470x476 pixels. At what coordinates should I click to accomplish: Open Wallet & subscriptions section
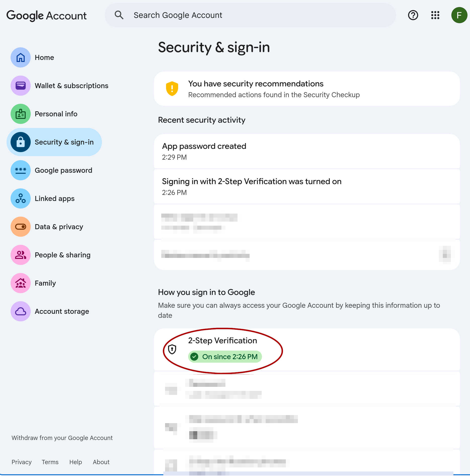(x=71, y=86)
